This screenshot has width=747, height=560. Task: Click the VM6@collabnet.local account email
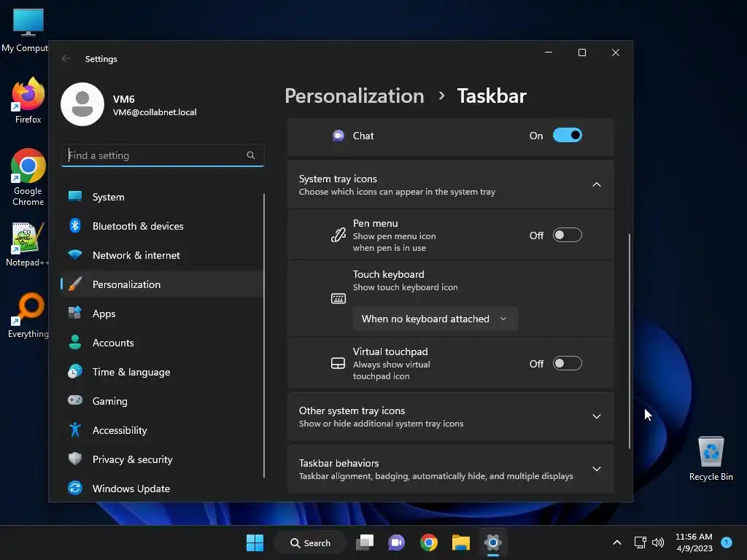155,112
